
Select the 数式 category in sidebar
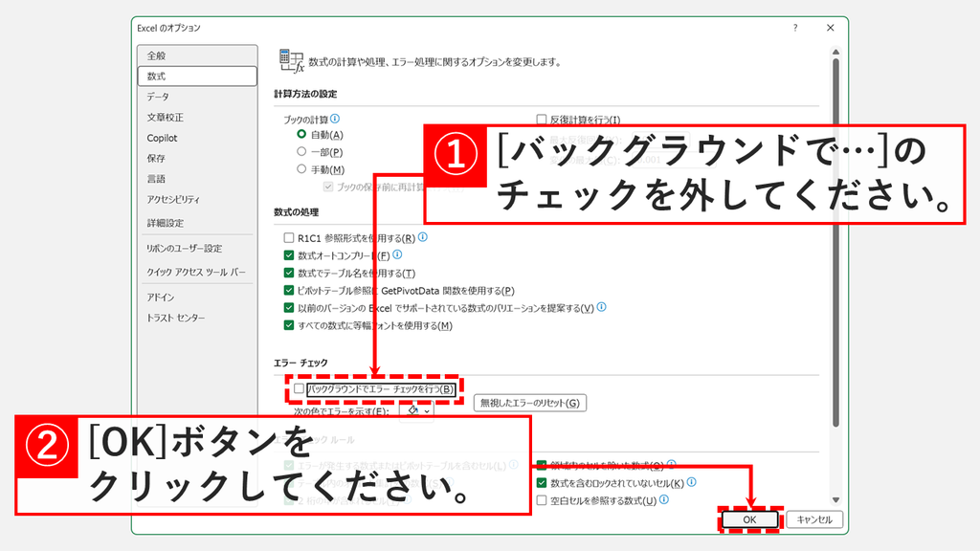click(197, 77)
